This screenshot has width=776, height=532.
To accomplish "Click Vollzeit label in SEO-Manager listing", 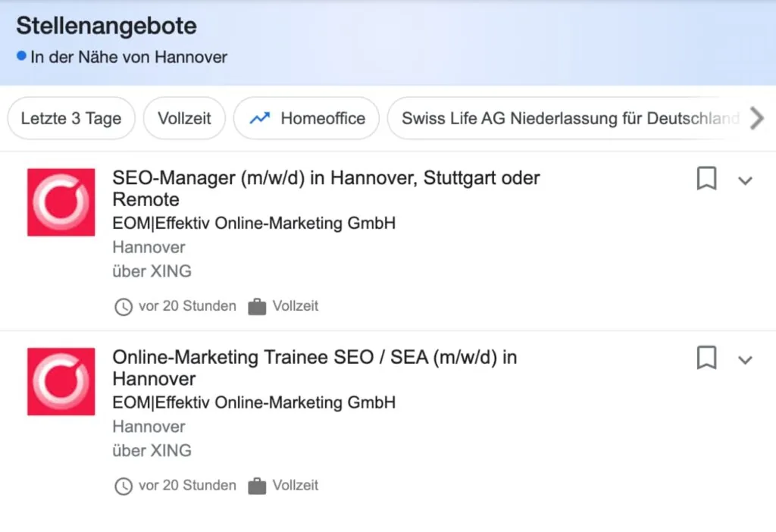I will pos(296,306).
